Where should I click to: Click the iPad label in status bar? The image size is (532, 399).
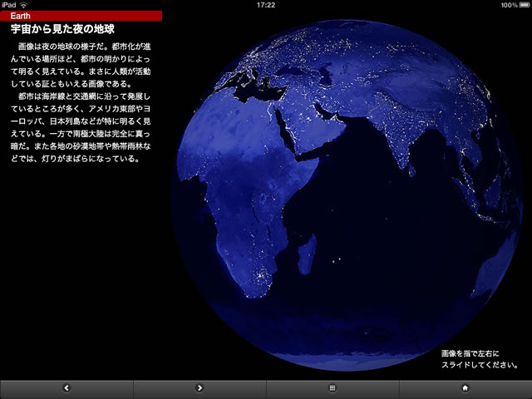[9, 5]
